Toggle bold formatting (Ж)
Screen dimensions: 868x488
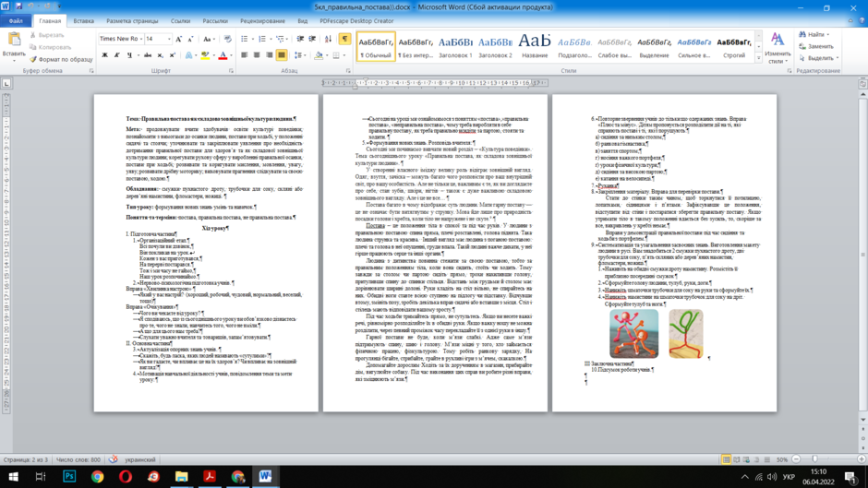[x=104, y=55]
